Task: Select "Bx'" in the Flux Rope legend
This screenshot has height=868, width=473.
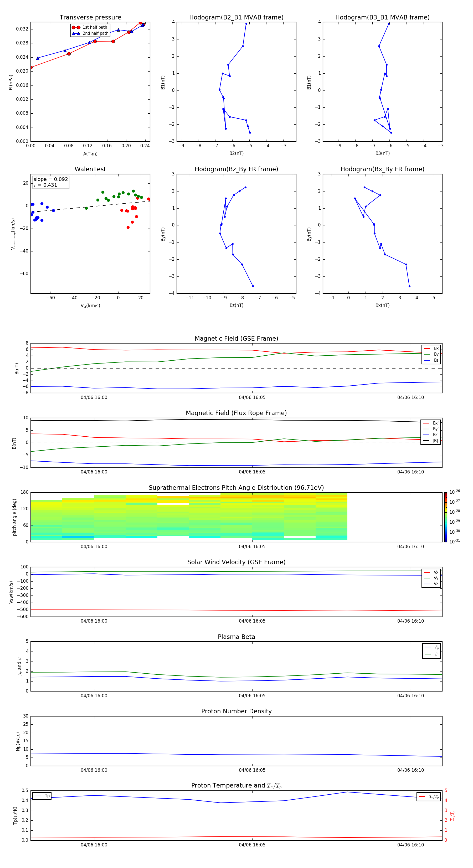Action: coord(431,423)
